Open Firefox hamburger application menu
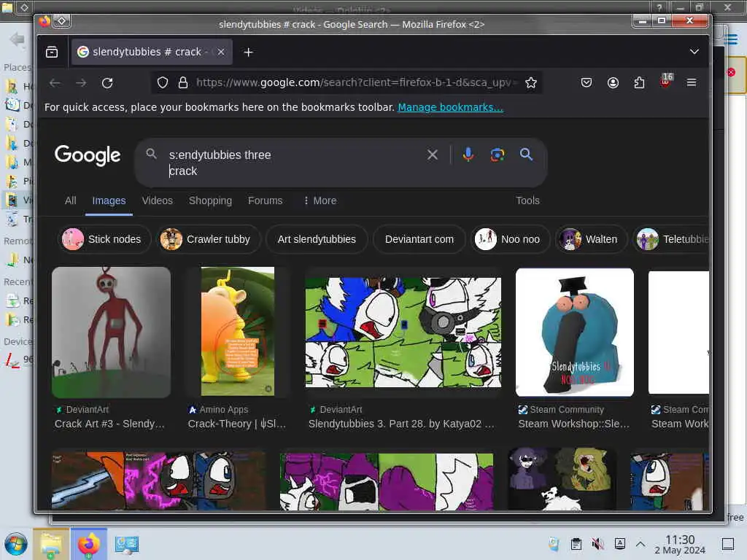 pyautogui.click(x=692, y=83)
